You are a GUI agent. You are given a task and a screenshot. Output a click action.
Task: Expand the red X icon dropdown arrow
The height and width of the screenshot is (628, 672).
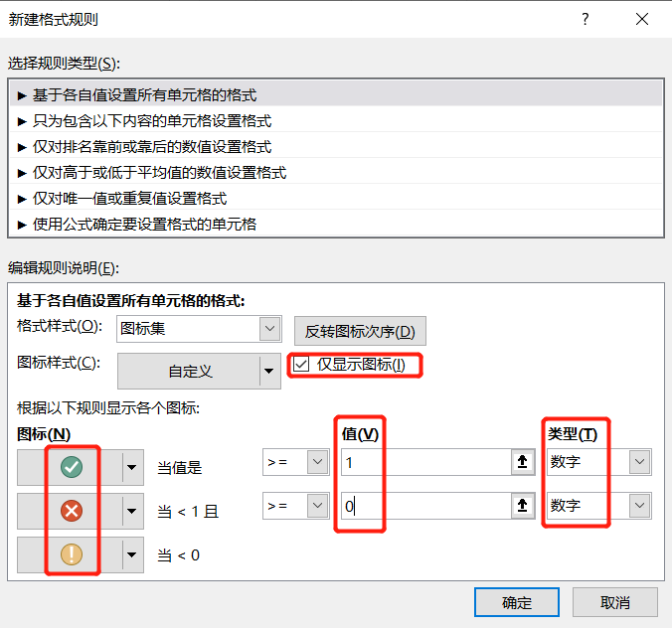pos(132,511)
